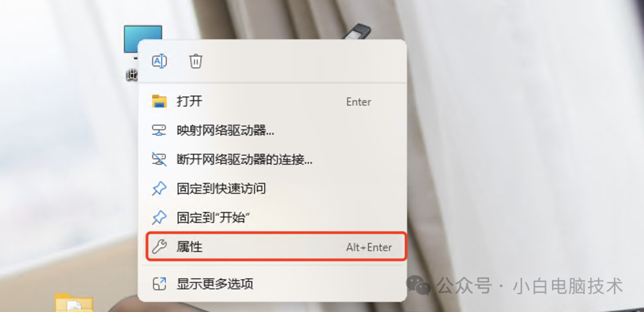The width and height of the screenshot is (644, 312).
Task: Click the expand icon beside 显示更多选项
Action: tap(159, 283)
